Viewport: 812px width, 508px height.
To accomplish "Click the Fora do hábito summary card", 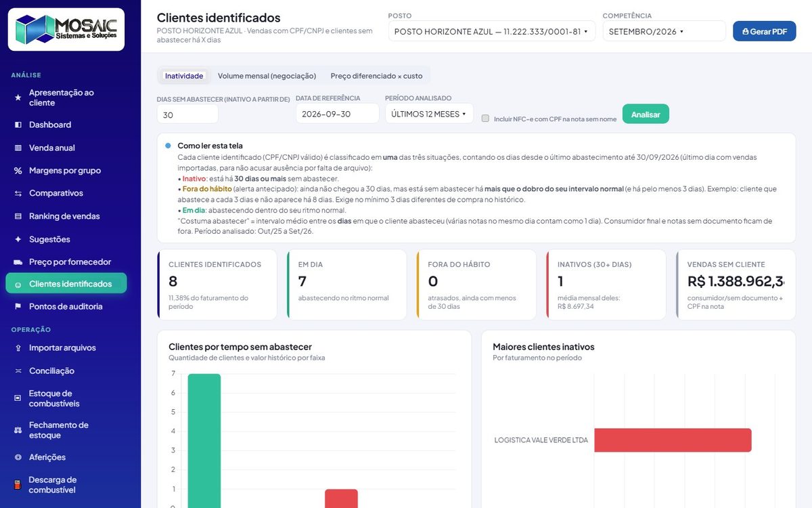I will 476,284.
